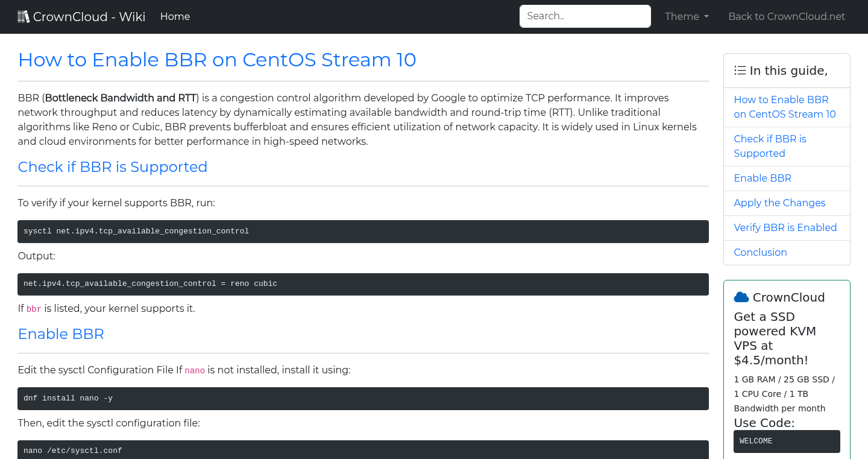Click the sysctl available congestion control code block
Image resolution: width=868 pixels, height=459 pixels.
(x=363, y=231)
